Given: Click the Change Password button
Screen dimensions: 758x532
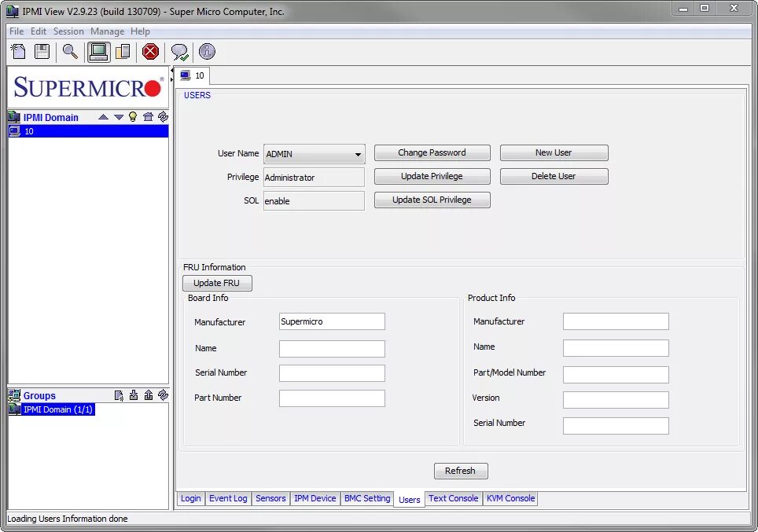Looking at the screenshot, I should tap(432, 152).
